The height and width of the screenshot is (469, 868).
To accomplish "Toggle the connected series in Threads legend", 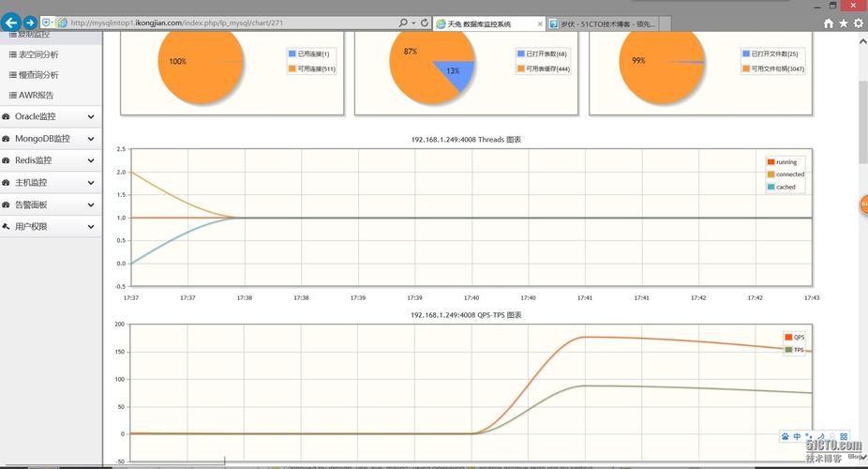I will [x=786, y=174].
